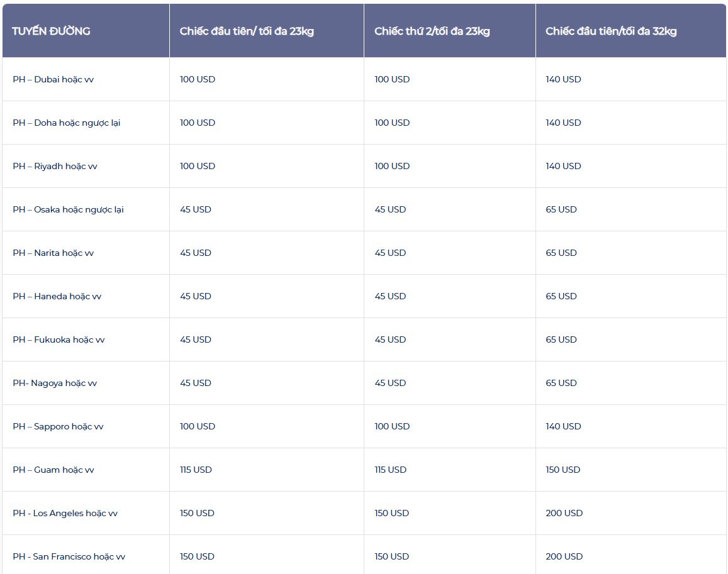Click the PH – Guam route cell
The height and width of the screenshot is (574, 728).
coord(53,470)
